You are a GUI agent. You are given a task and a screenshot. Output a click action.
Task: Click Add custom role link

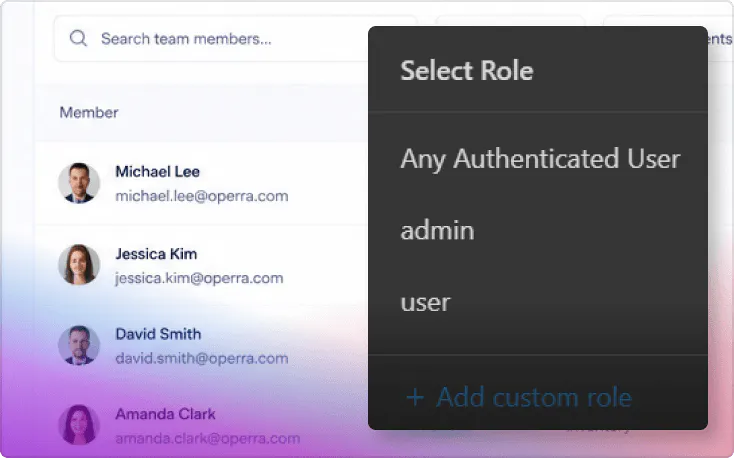pyautogui.click(x=519, y=398)
